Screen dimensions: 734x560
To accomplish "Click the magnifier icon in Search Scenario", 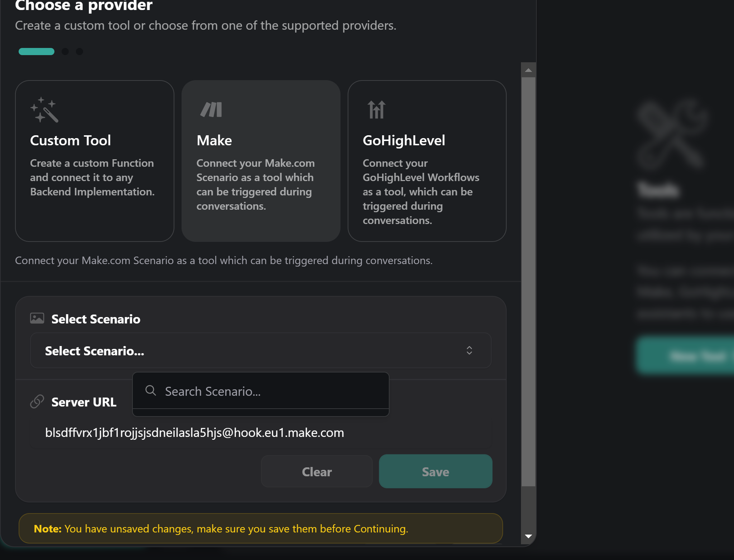I will coord(150,391).
